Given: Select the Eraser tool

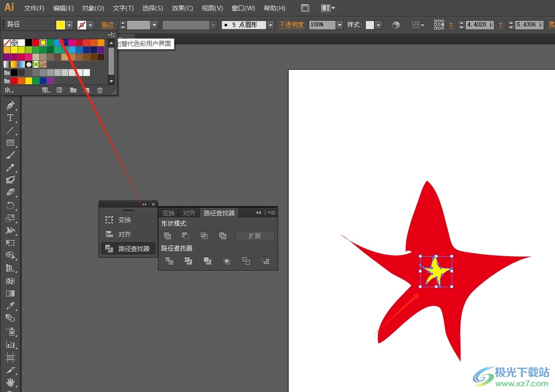Looking at the screenshot, I should [x=10, y=192].
